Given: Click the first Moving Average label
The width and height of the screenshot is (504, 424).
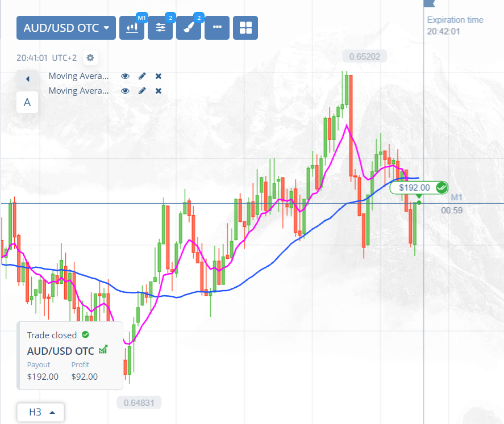Looking at the screenshot, I should 79,76.
